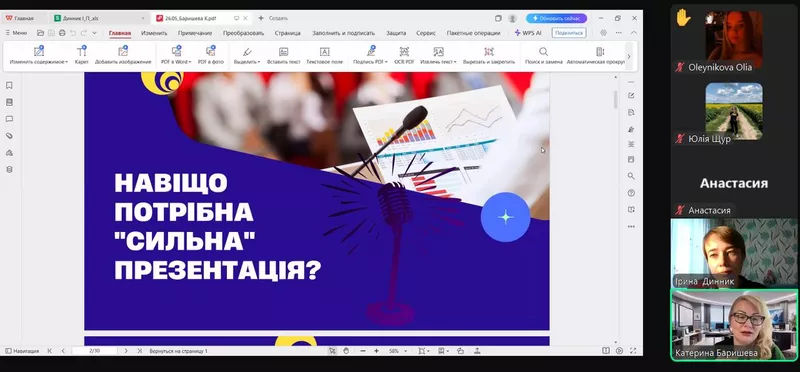Viewport: 800px width, 372px height.
Task: Click Вырезать и закрепить tool
Action: [489, 56]
